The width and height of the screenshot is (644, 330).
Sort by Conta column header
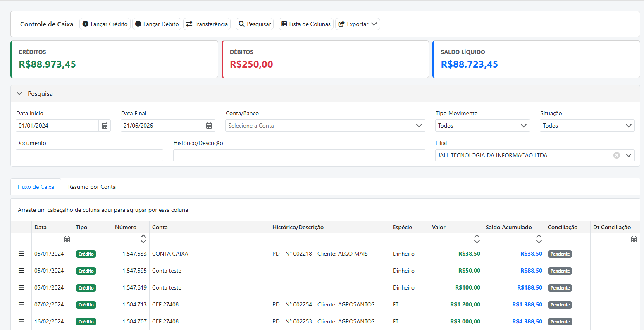point(210,227)
